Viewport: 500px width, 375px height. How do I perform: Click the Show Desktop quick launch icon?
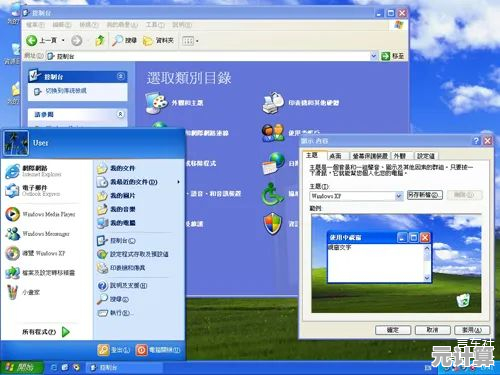(x=65, y=367)
